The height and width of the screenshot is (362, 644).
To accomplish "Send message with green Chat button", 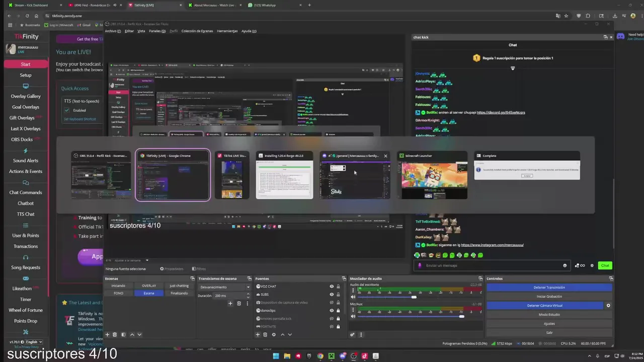I will tap(605, 265).
